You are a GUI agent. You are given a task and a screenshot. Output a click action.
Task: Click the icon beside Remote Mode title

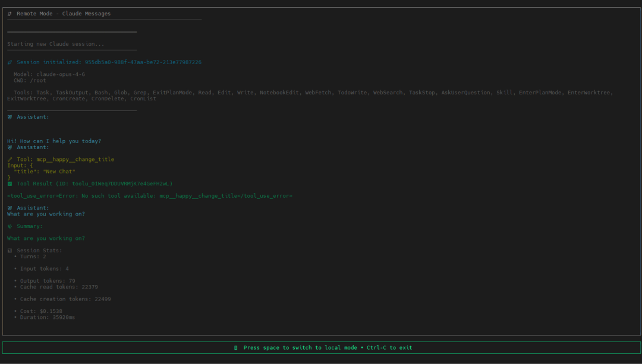coord(10,14)
